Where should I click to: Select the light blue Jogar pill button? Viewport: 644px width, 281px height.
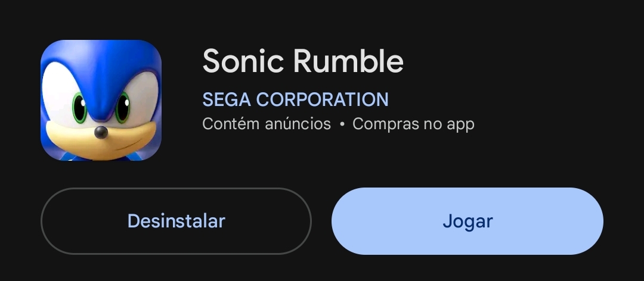click(x=467, y=221)
